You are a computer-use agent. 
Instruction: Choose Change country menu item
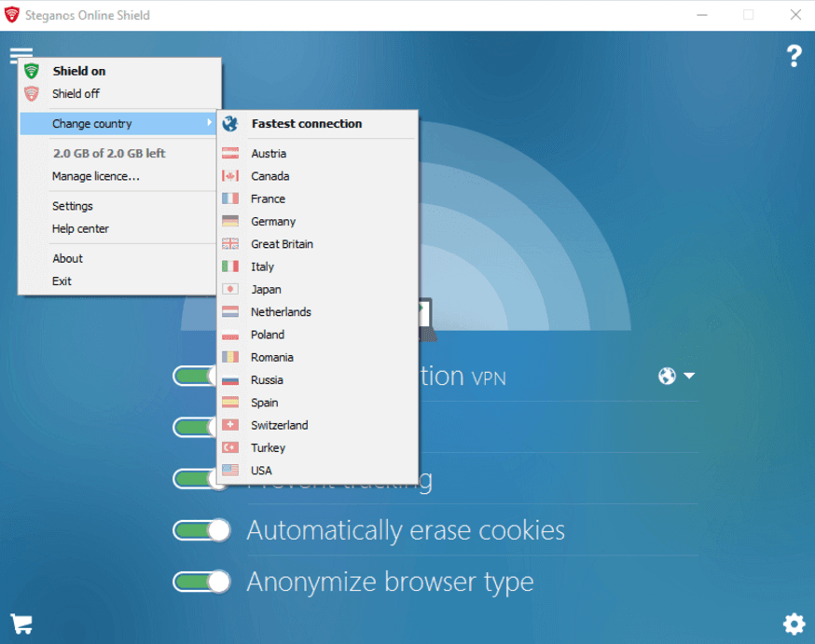pos(118,124)
